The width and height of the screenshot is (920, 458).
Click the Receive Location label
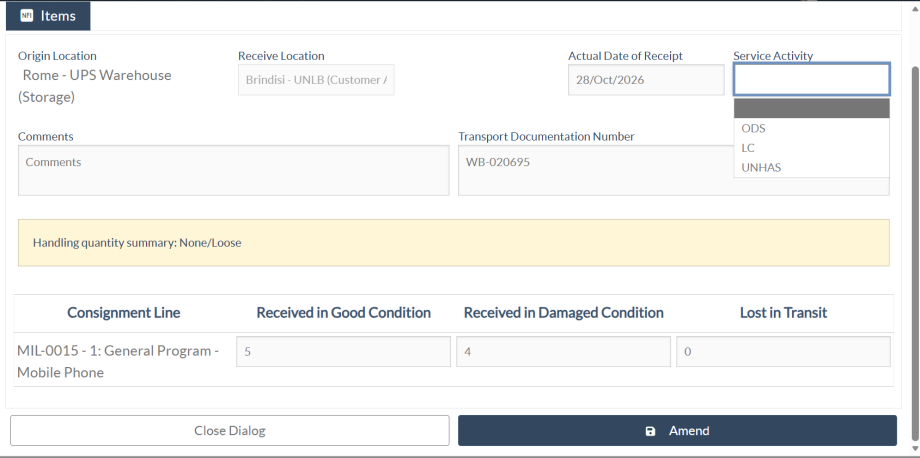point(281,56)
